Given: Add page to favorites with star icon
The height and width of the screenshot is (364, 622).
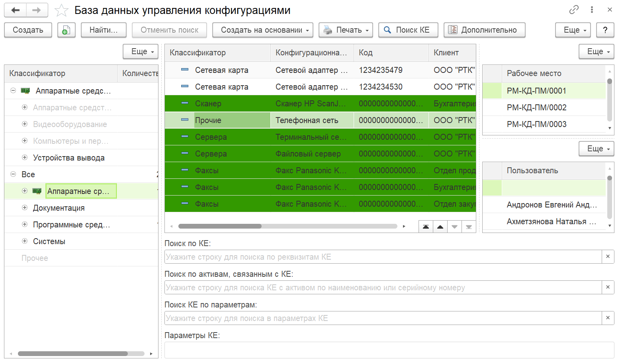Looking at the screenshot, I should [61, 10].
